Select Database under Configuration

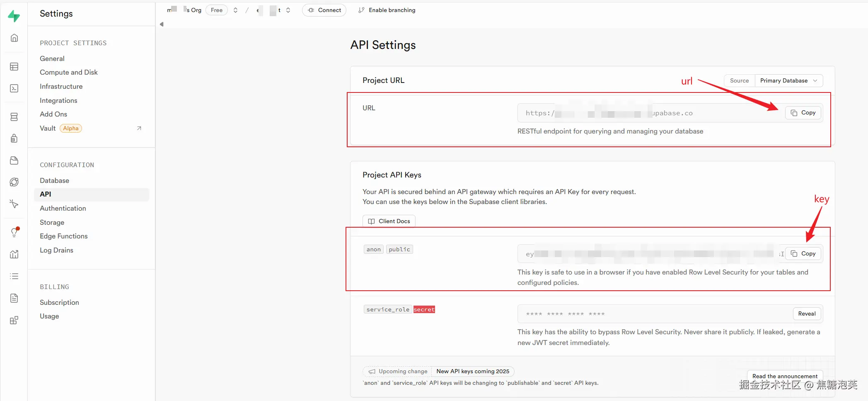[54, 180]
